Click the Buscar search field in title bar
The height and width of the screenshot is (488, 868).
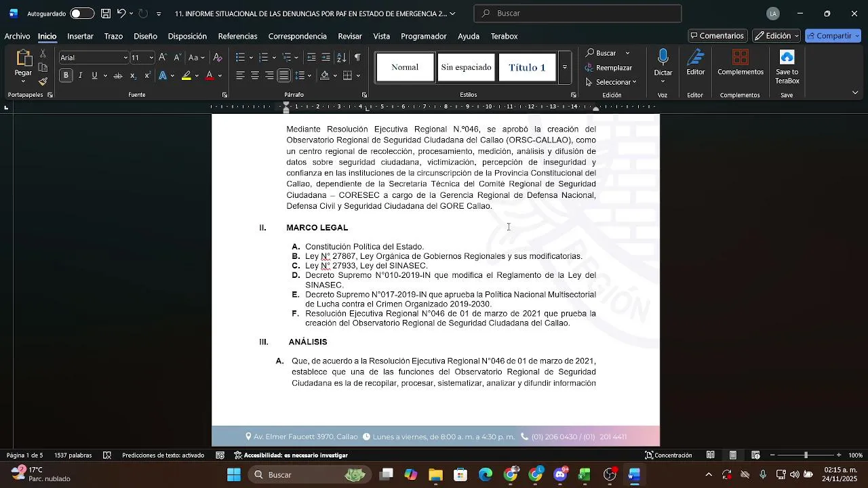(x=578, y=14)
